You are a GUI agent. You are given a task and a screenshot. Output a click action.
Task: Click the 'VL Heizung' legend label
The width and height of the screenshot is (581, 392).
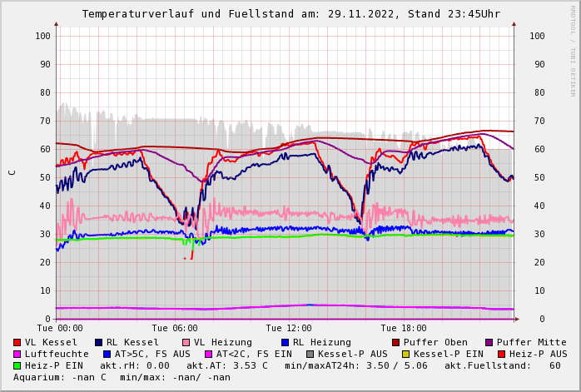click(223, 343)
